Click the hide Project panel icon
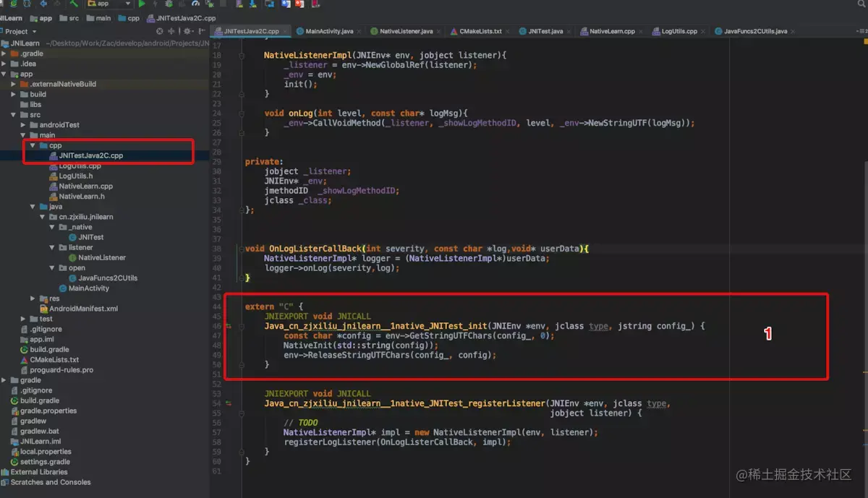868x498 pixels. pos(202,31)
